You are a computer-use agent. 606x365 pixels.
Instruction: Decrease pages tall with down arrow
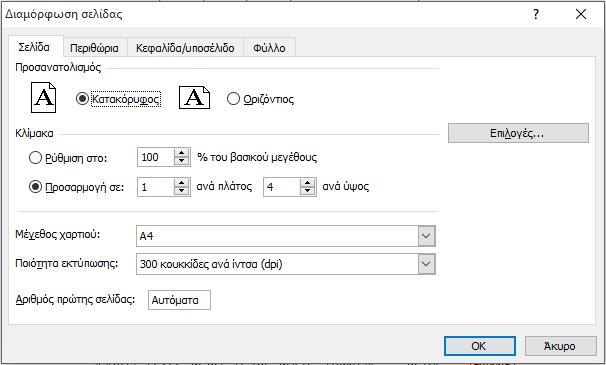pos(307,191)
